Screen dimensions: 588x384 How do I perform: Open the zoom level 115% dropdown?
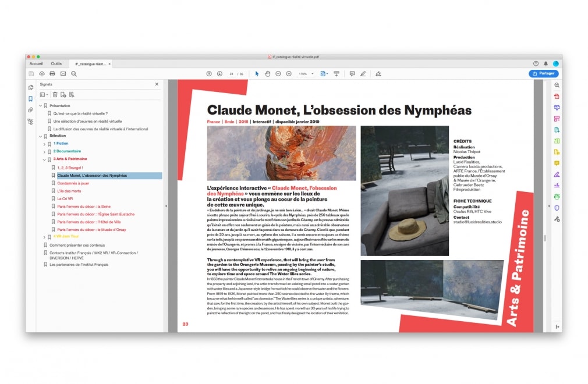[312, 74]
